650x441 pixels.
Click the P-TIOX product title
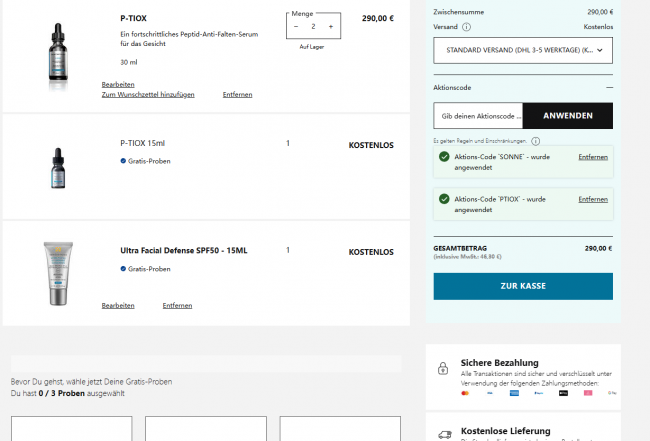tap(133, 18)
